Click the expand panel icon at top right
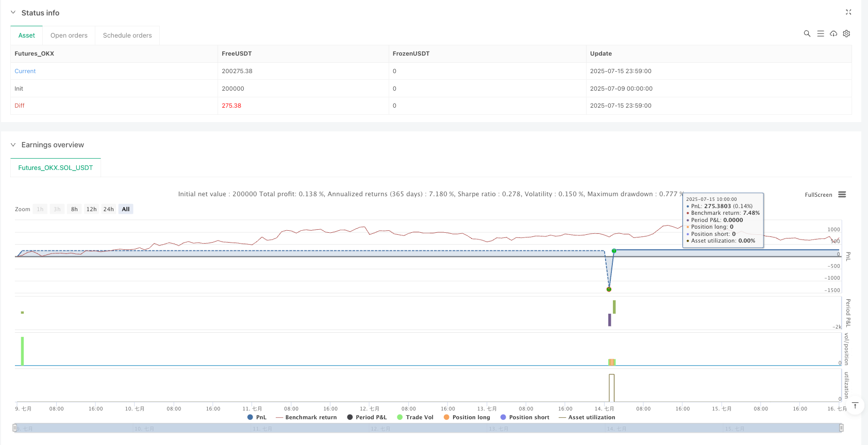 (848, 12)
